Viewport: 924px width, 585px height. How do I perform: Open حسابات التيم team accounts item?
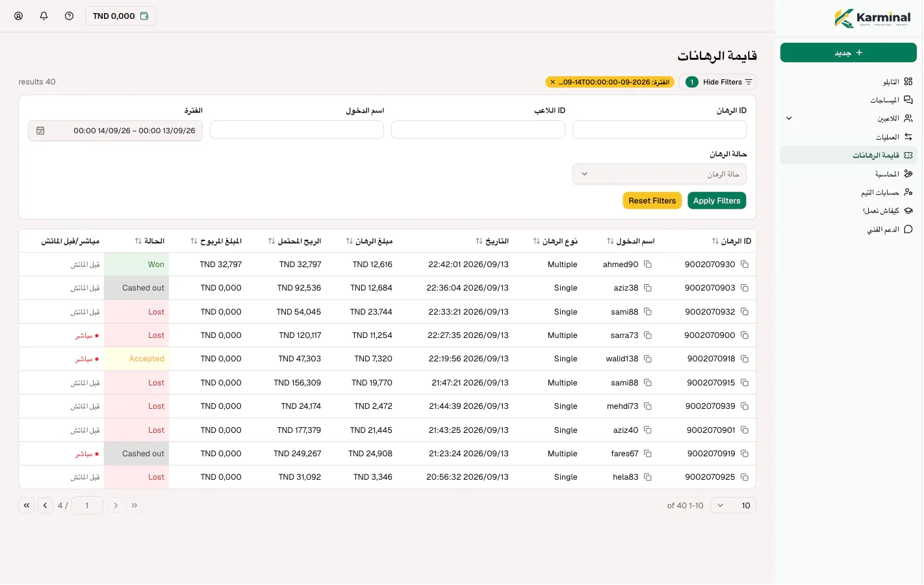[887, 192]
